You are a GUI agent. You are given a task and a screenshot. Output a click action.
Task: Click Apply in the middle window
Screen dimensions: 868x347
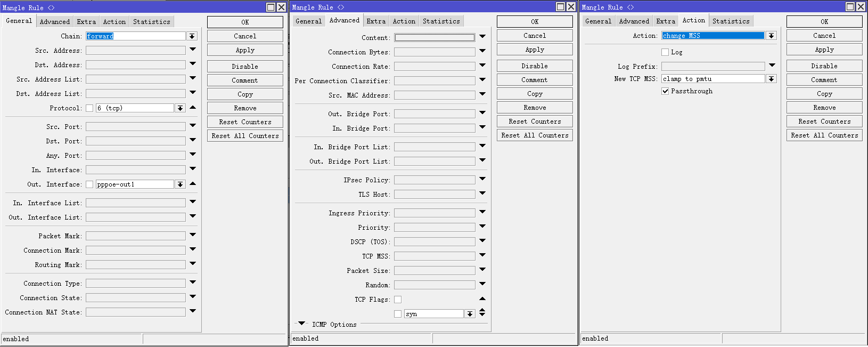click(x=535, y=50)
